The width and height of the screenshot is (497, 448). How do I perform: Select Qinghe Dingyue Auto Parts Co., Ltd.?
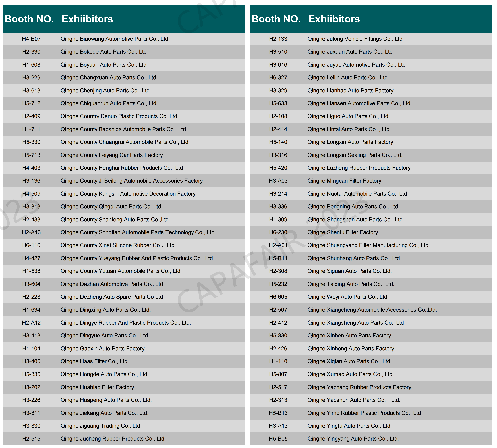(105, 336)
